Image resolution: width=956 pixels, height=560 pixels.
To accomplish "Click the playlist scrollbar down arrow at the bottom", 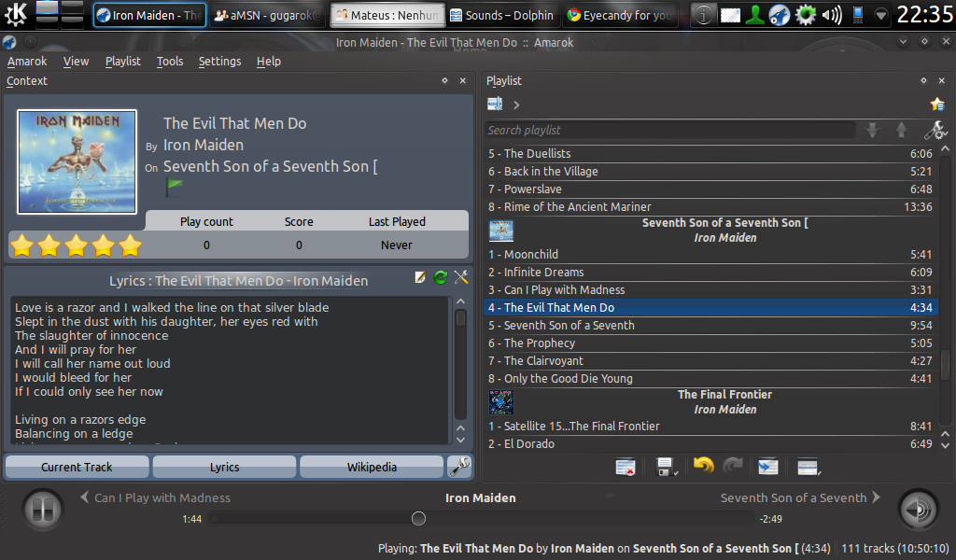I will pos(945,445).
